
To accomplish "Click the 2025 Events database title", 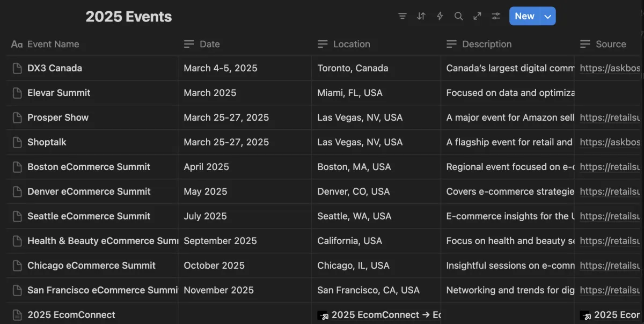I will tap(129, 17).
